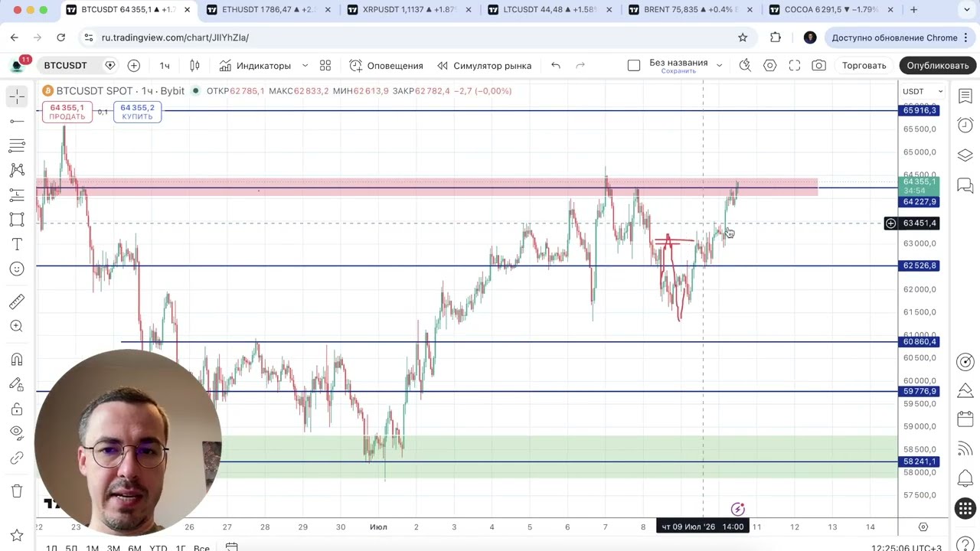
Task: Undo last action with arrow
Action: 556,65
